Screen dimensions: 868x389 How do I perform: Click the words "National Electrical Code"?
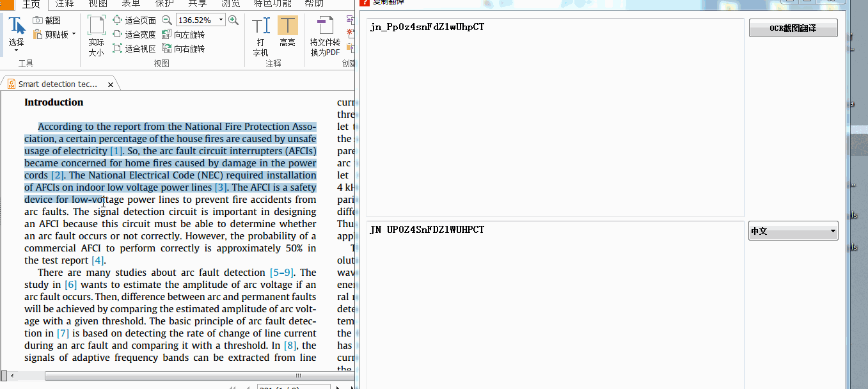point(141,175)
